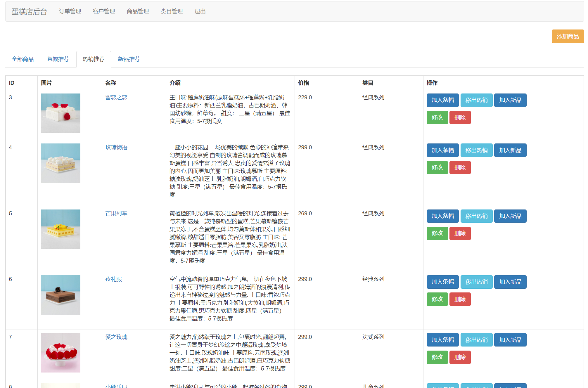
Task: Select the 新品推荐 tab
Action: pos(129,59)
